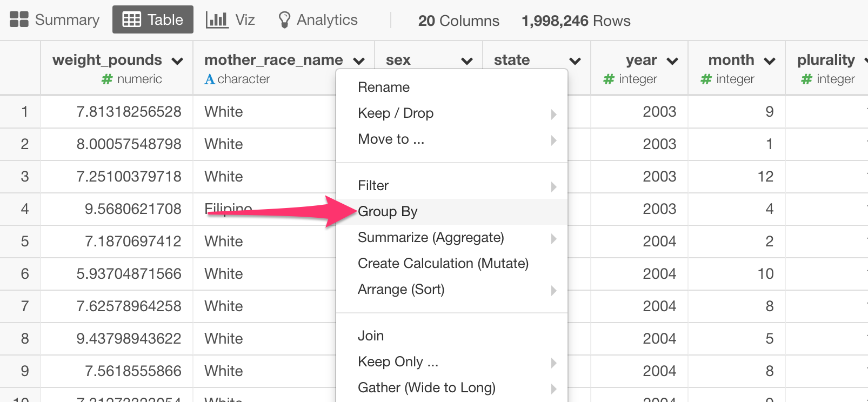868x402 pixels.
Task: Open the weight_pounds column dropdown arrow
Action: tap(177, 61)
